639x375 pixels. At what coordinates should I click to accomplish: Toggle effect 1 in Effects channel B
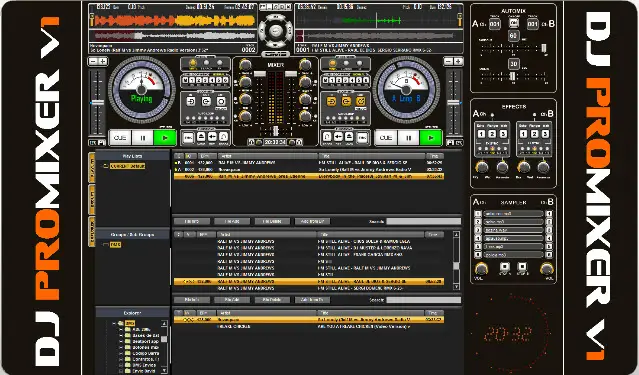click(524, 134)
